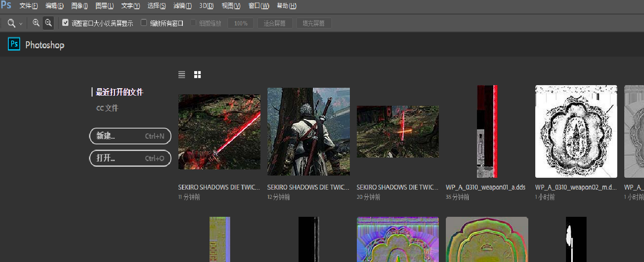The image size is (644, 262).
Task: Open the 图层(L) menu
Action: pos(104,6)
